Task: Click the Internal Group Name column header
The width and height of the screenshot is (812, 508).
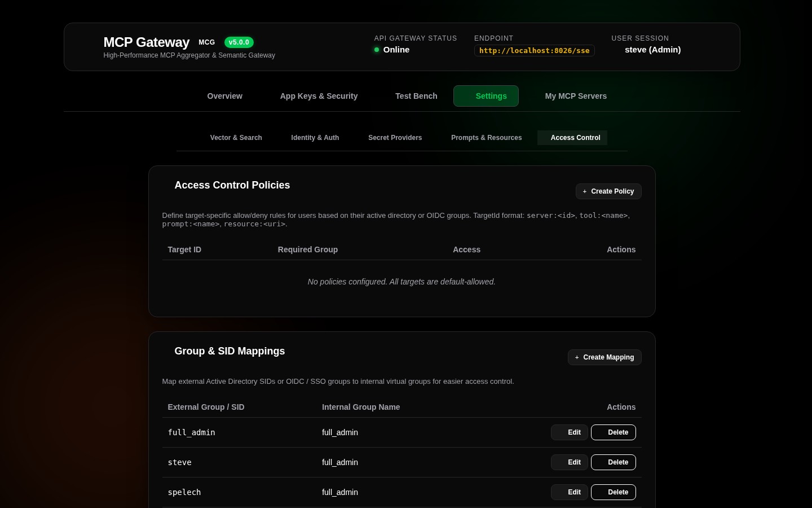Action: tap(361, 407)
